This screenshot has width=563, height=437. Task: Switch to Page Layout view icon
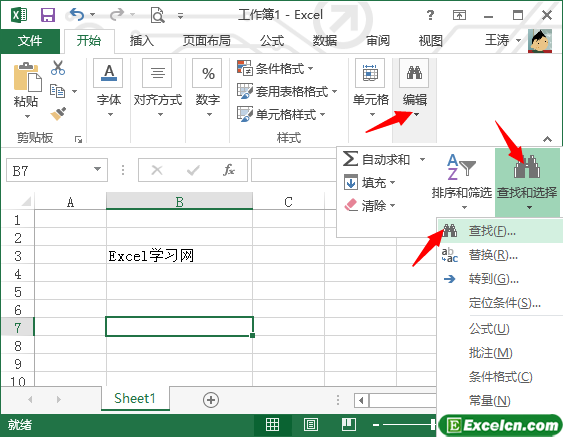pos(311,424)
